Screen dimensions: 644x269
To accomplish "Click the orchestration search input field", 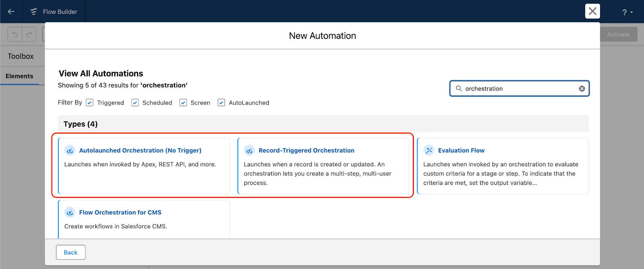I will pos(519,89).
